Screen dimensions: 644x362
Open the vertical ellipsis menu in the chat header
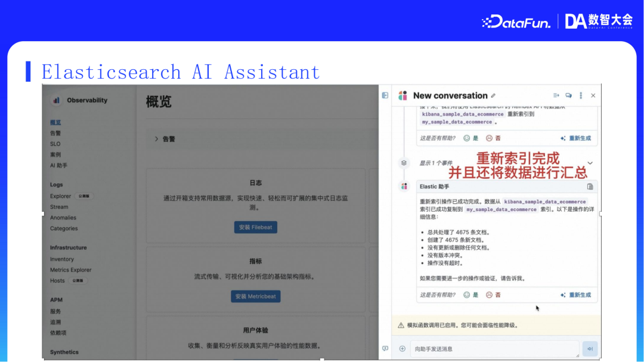(580, 95)
